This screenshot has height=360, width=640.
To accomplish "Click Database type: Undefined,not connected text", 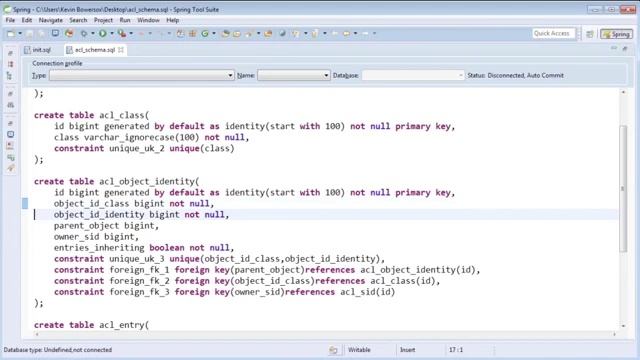I will (58, 350).
